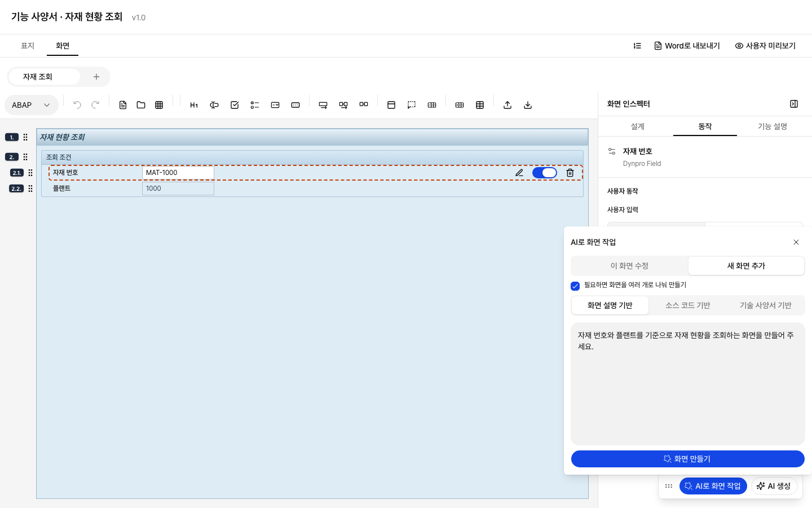Open the 기능 설명 inspector tab

(773, 126)
